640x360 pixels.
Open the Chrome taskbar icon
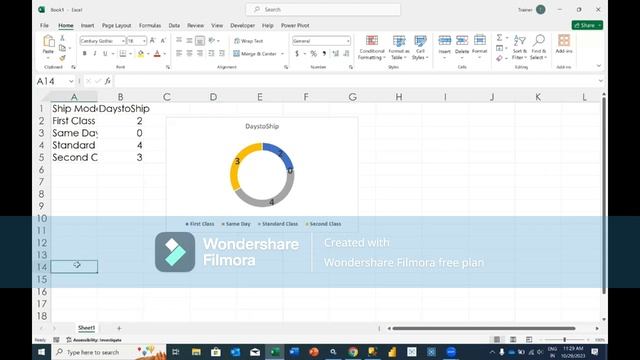(353, 352)
